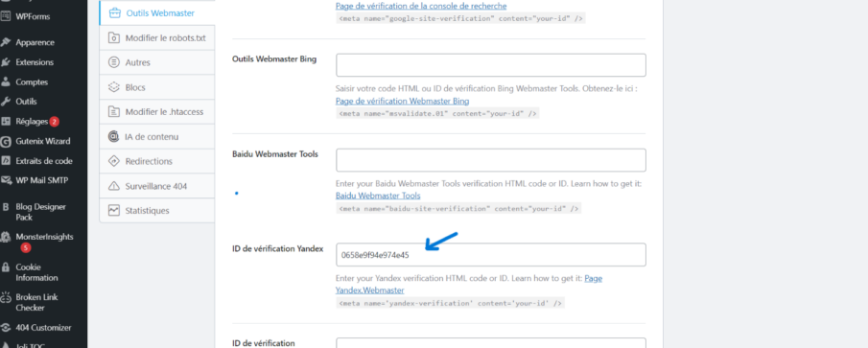868x348 pixels.
Task: Open the Baidu Webmaster Tools link
Action: click(x=378, y=196)
